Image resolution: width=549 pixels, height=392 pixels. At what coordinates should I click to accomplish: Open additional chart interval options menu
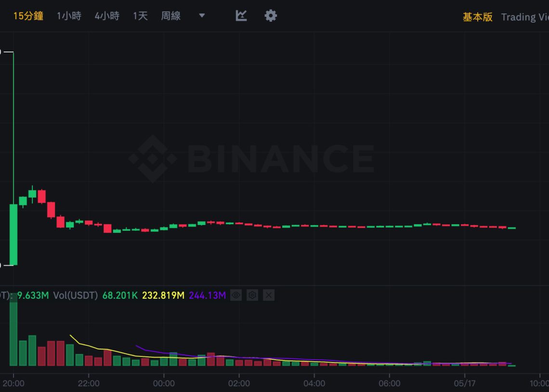tap(201, 15)
